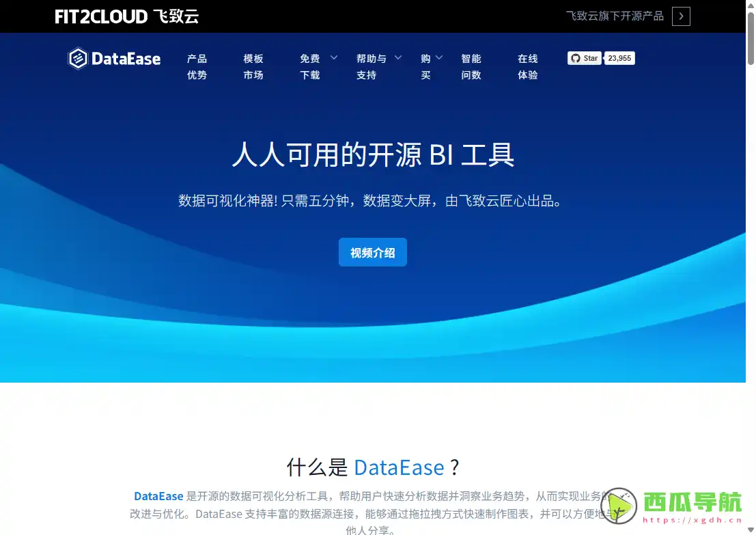
Task: Open the 23,955 star count link
Action: (x=619, y=58)
